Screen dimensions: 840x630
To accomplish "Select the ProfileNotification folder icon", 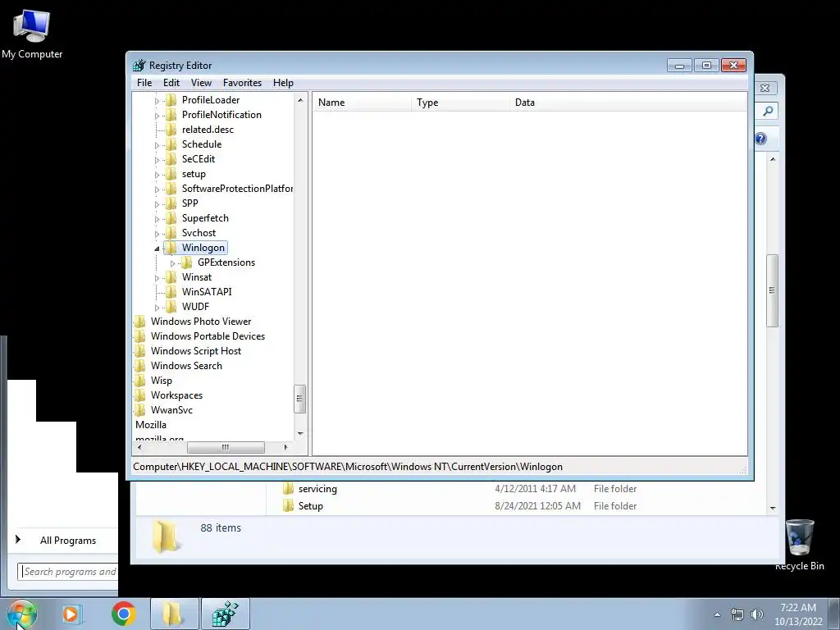I will tap(171, 115).
